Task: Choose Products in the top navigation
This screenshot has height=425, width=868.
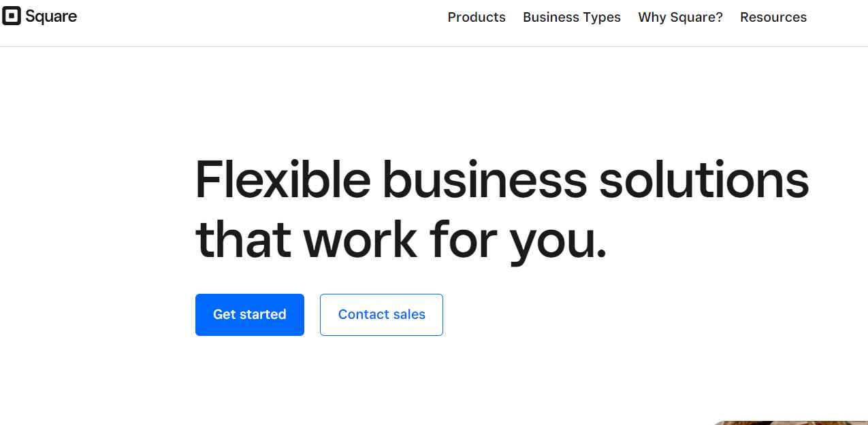Action: click(x=477, y=17)
